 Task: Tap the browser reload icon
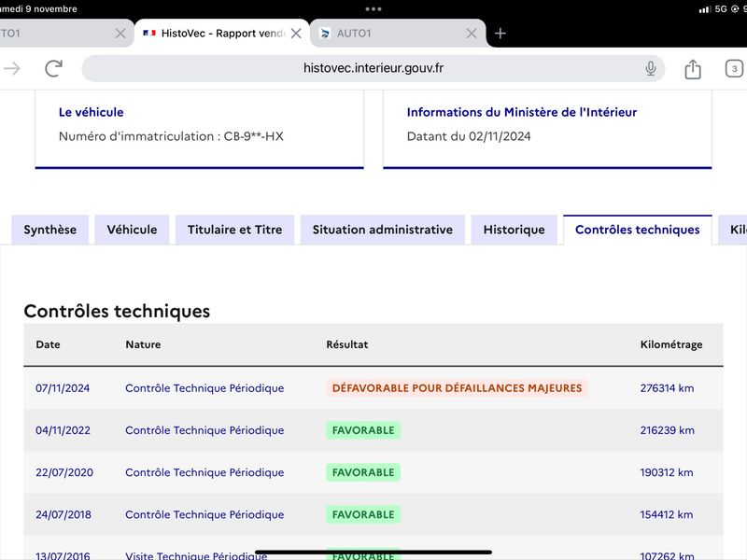[x=54, y=68]
